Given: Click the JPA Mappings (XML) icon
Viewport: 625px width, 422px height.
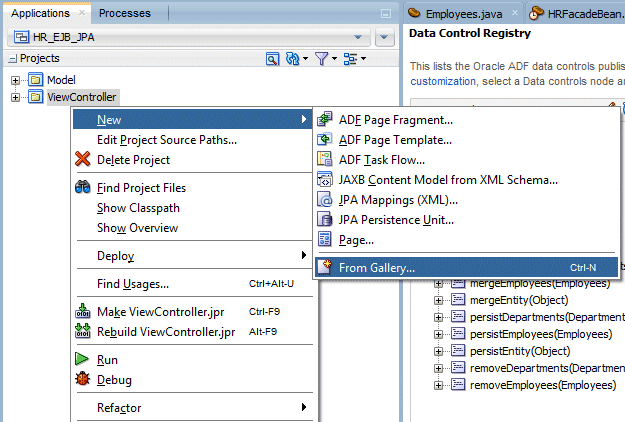Looking at the screenshot, I should pyautogui.click(x=325, y=199).
